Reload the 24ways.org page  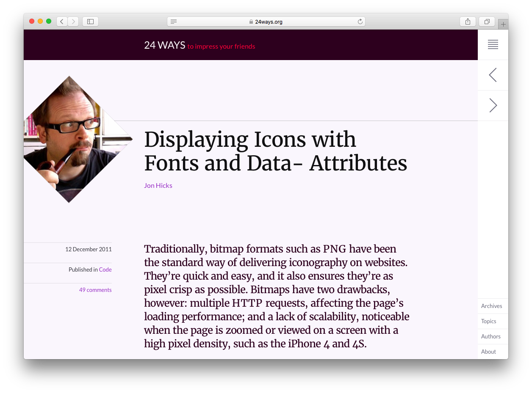pyautogui.click(x=360, y=21)
